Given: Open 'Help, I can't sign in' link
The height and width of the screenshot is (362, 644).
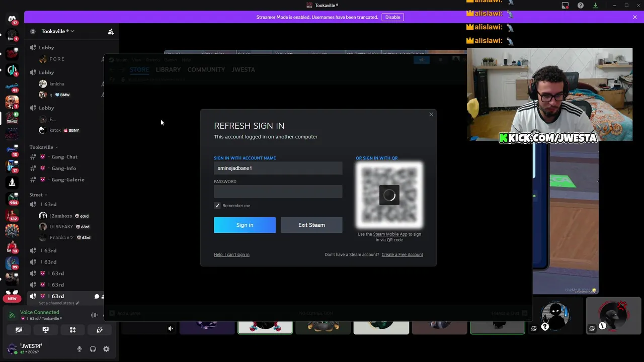Looking at the screenshot, I should [x=231, y=255].
